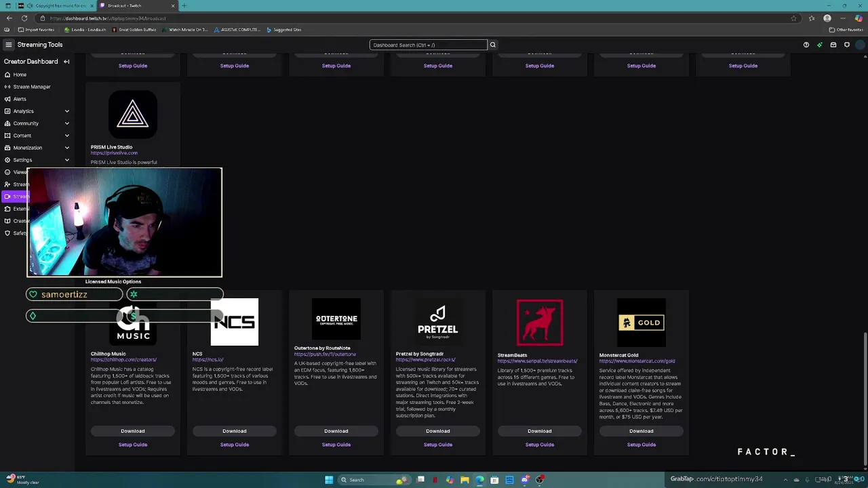This screenshot has height=488, width=868.
Task: Open the senpai.tv/streambeats link
Action: coord(537,361)
